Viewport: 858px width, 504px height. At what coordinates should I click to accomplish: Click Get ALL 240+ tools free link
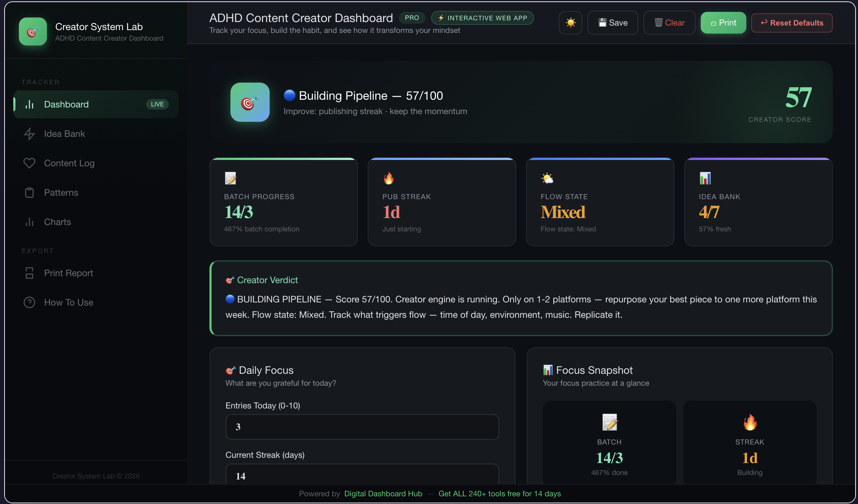click(499, 493)
